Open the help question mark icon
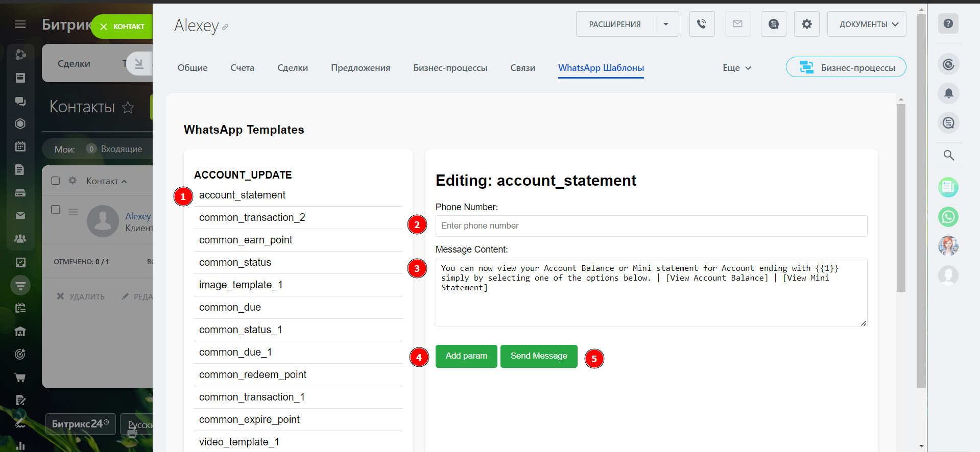The width and height of the screenshot is (980, 452). coord(948,23)
